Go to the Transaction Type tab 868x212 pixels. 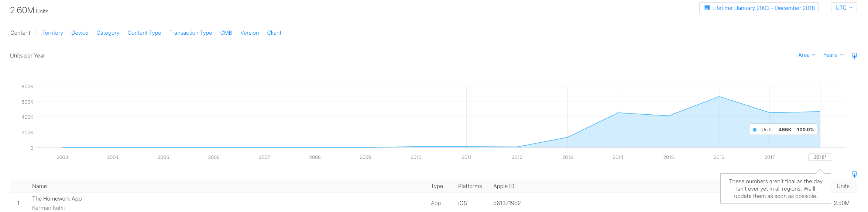point(191,33)
